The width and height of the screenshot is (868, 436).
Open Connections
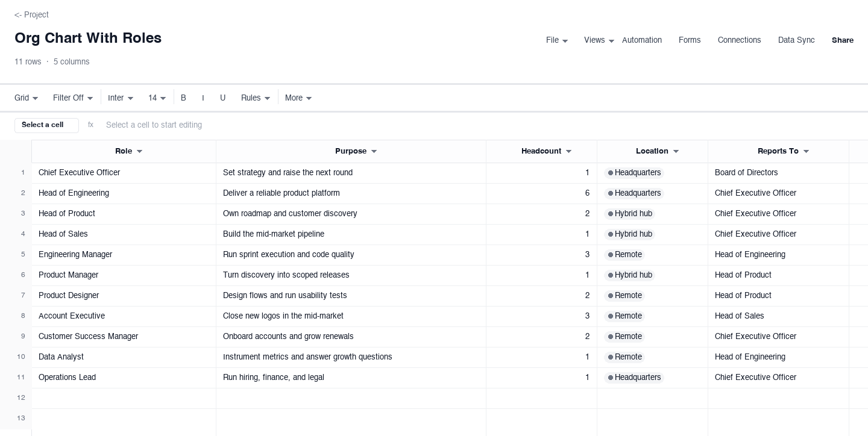[739, 40]
